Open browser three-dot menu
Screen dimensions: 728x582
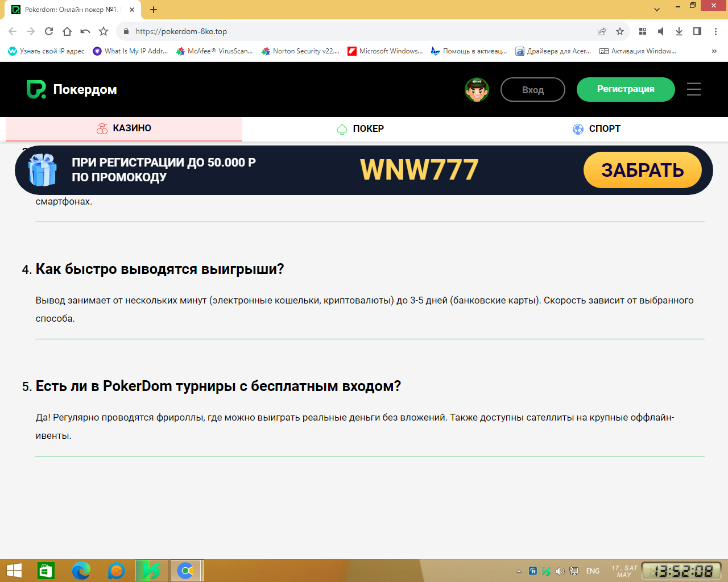click(715, 31)
